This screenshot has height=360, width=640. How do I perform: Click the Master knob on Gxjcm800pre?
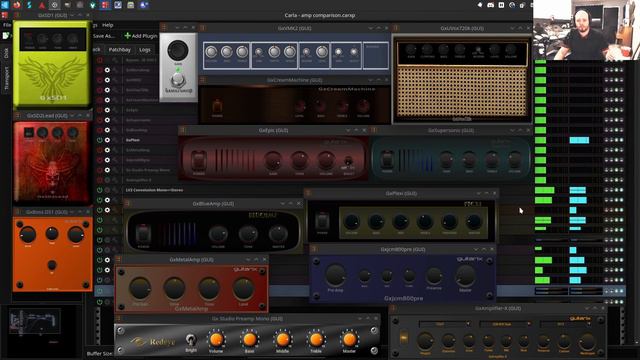tap(465, 276)
